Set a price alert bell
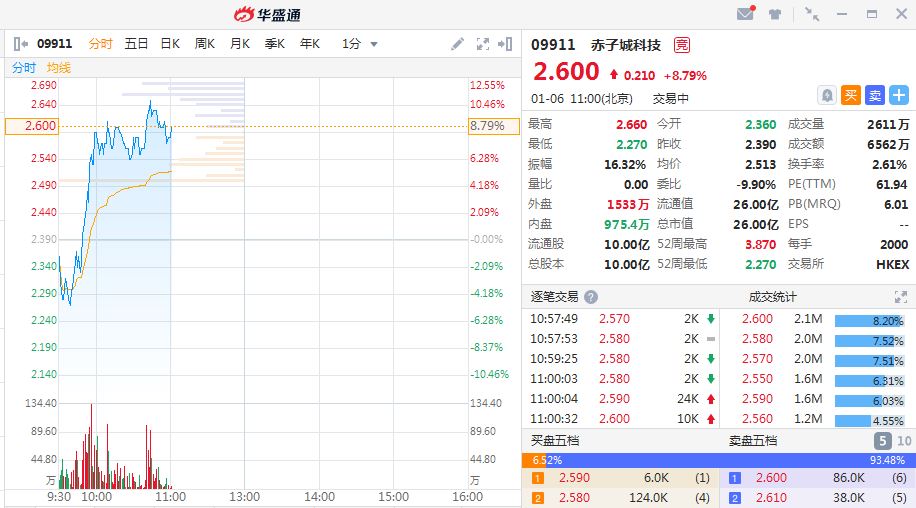This screenshot has height=508, width=916. coord(827,95)
